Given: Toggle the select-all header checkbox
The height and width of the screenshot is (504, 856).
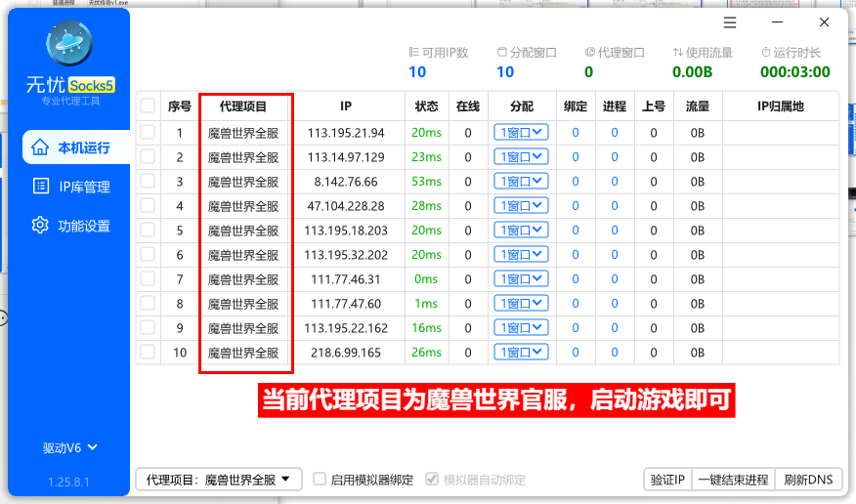Looking at the screenshot, I should click(148, 105).
